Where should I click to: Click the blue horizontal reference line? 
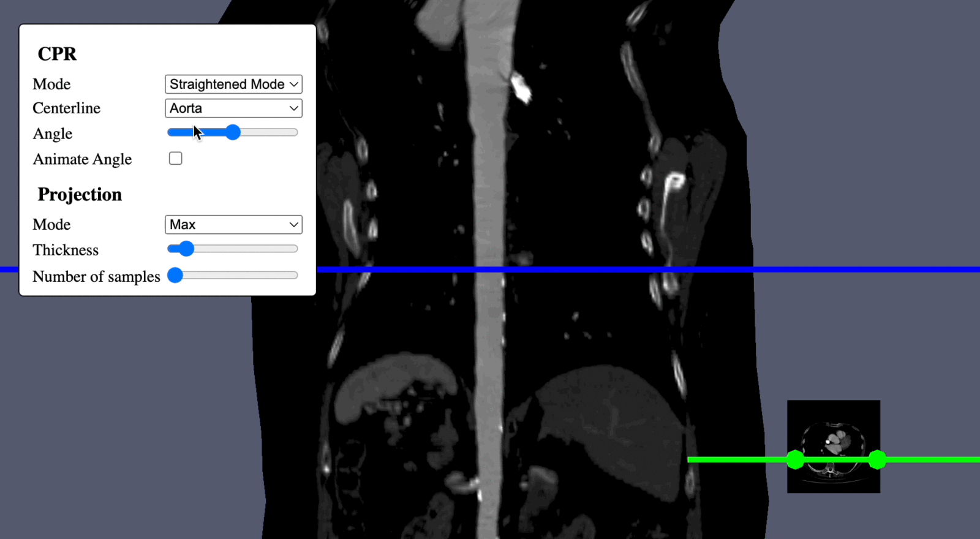551,269
